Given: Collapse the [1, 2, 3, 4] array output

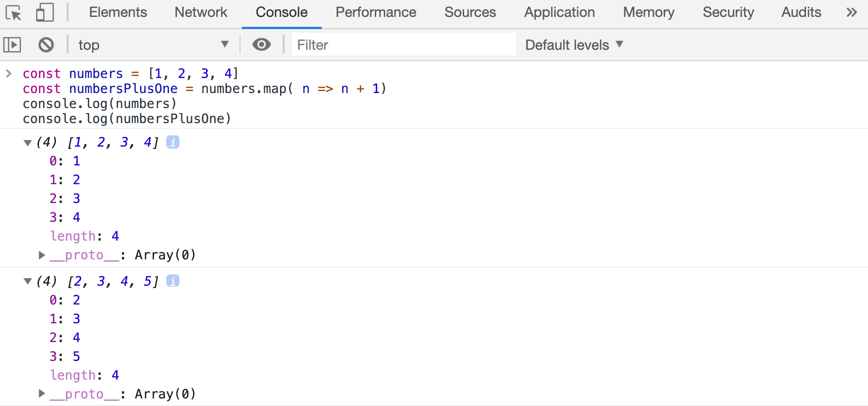Looking at the screenshot, I should pos(28,142).
